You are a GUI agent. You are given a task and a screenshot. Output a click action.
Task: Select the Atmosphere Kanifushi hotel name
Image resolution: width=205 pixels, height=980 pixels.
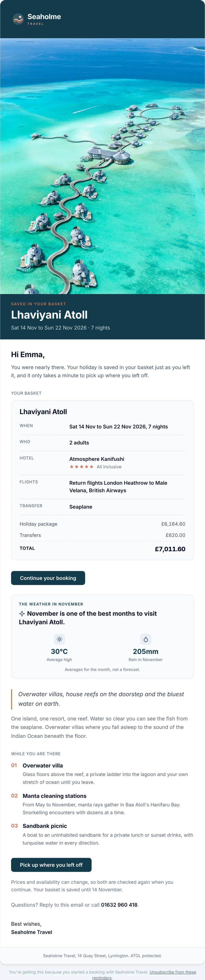[97, 459]
